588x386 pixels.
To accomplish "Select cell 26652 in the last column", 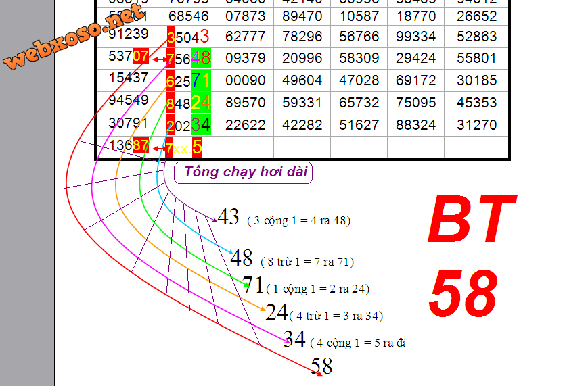I will [x=476, y=16].
